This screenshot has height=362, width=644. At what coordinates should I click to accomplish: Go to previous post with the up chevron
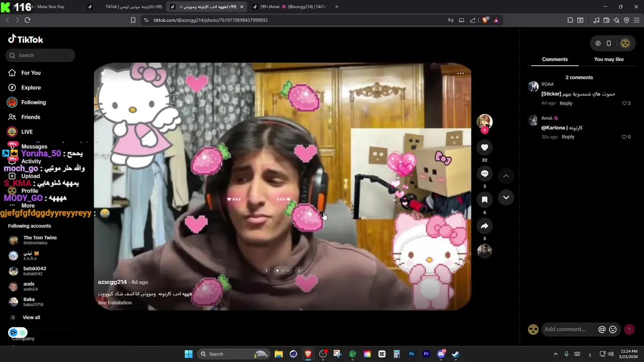click(506, 176)
